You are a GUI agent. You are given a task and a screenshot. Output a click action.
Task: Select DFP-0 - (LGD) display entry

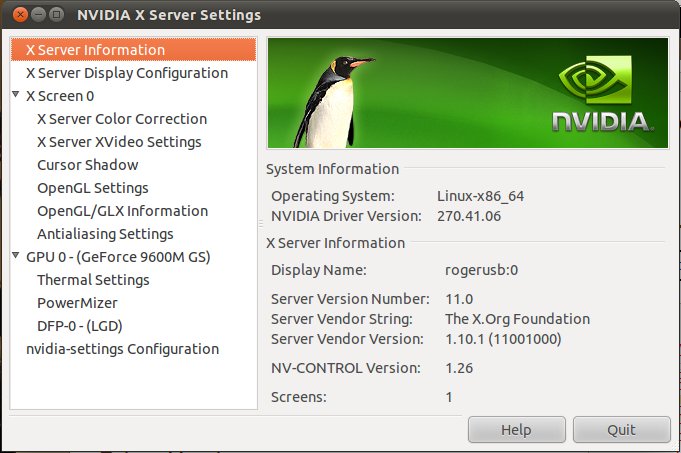pos(79,326)
